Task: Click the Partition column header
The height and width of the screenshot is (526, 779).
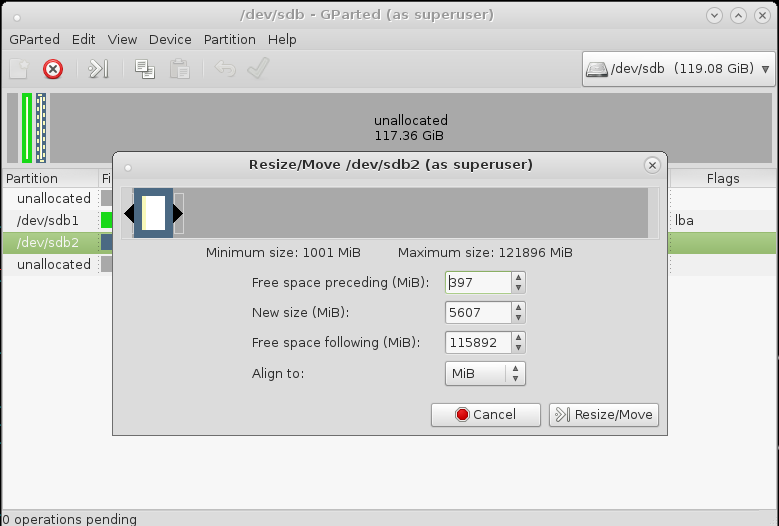Action: tap(51, 178)
